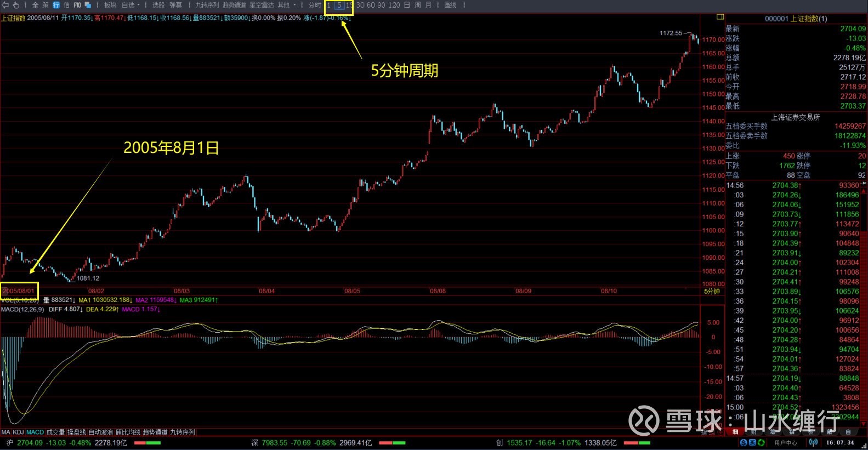Click 星空雷达 in the top toolbar
Image resolution: width=868 pixels, height=450 pixels.
click(262, 5)
